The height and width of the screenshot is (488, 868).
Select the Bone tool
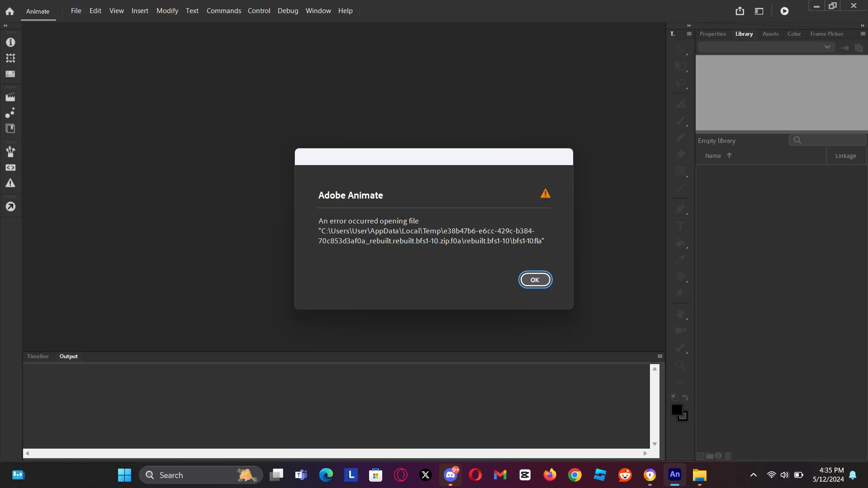click(680, 348)
